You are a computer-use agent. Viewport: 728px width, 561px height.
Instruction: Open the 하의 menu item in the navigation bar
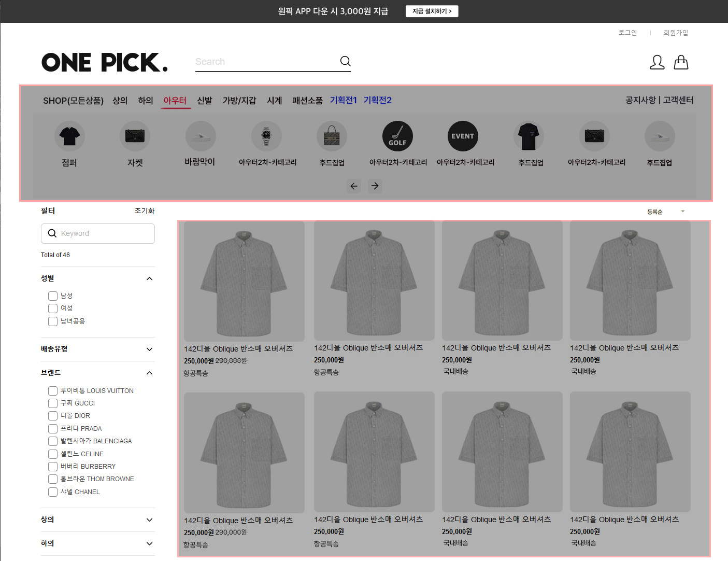(146, 100)
